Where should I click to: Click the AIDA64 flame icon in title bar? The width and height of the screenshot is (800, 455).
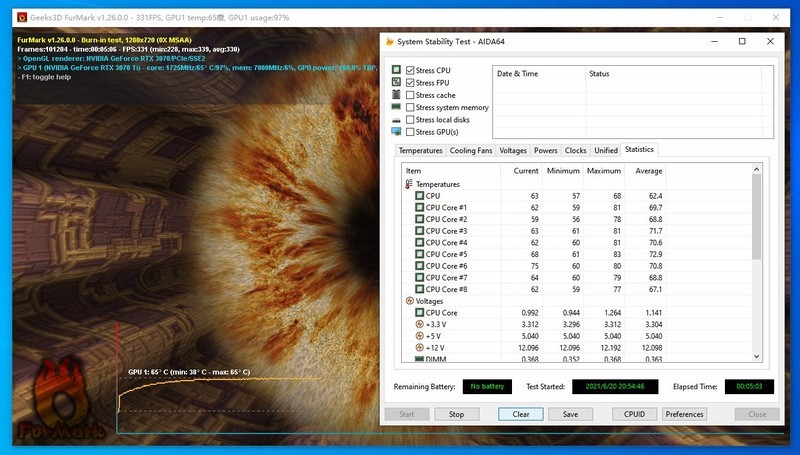pos(388,42)
